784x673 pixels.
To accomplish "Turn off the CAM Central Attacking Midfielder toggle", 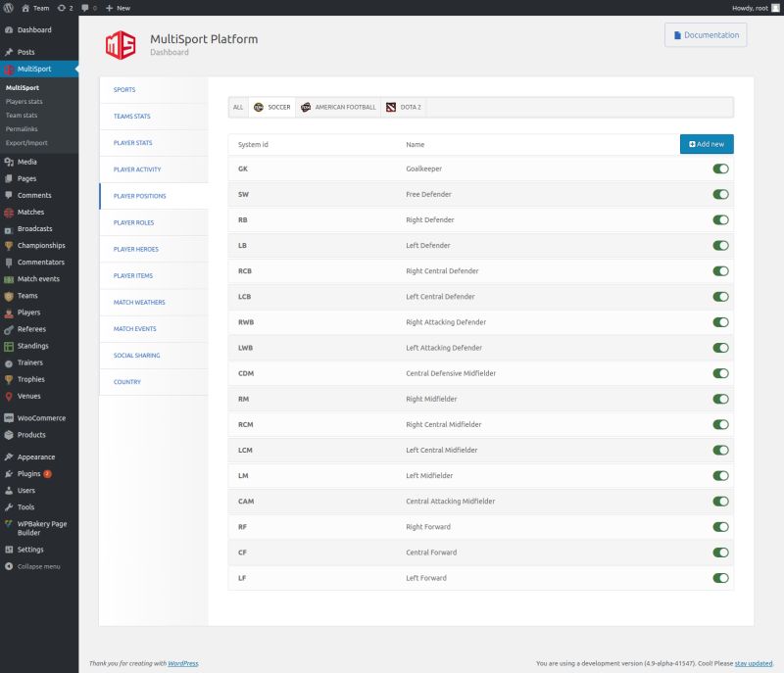I will (720, 501).
